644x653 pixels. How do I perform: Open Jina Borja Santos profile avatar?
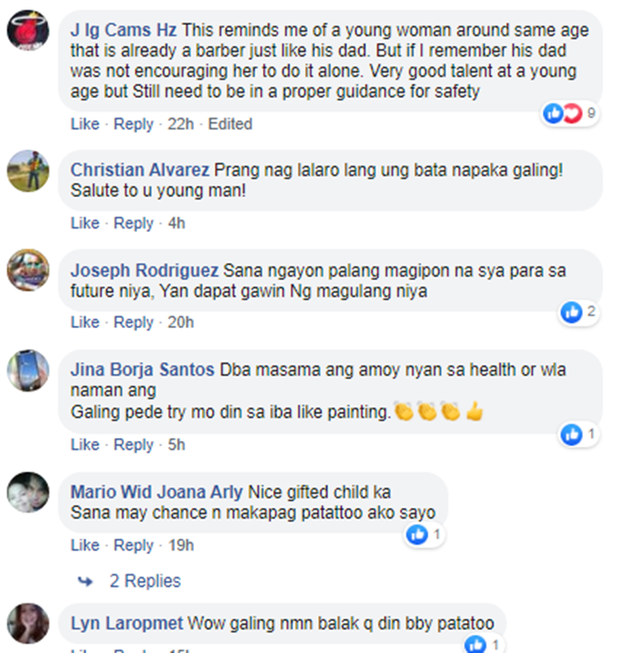tap(27, 370)
